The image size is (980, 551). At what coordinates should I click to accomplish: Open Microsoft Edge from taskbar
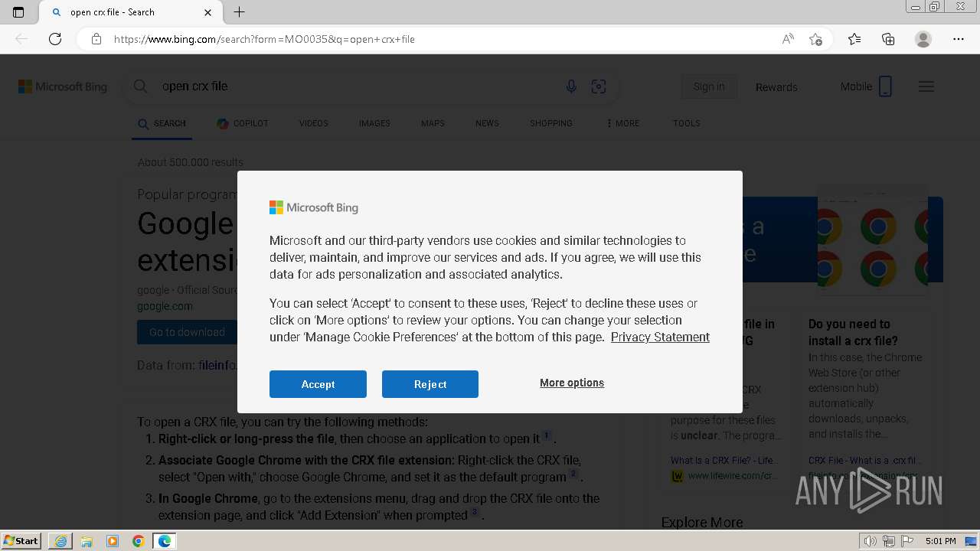[165, 541]
